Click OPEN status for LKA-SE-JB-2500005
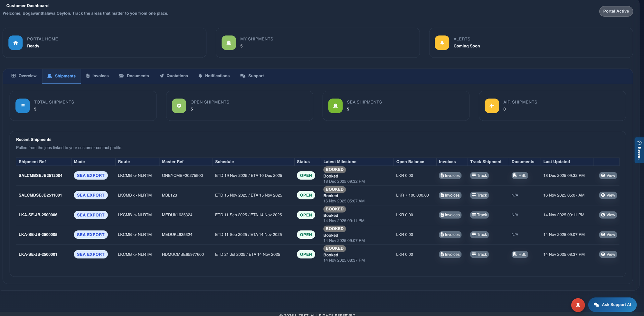Viewport: 644px width, 316px height. 306,235
